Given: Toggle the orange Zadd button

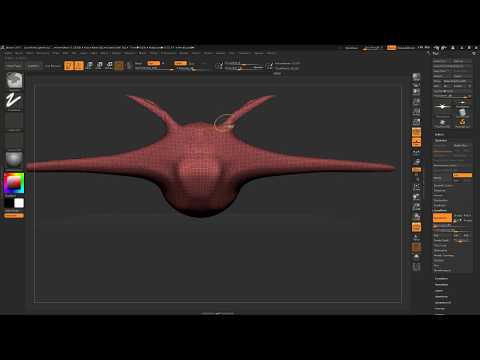Looking at the screenshot, I should point(180,63).
